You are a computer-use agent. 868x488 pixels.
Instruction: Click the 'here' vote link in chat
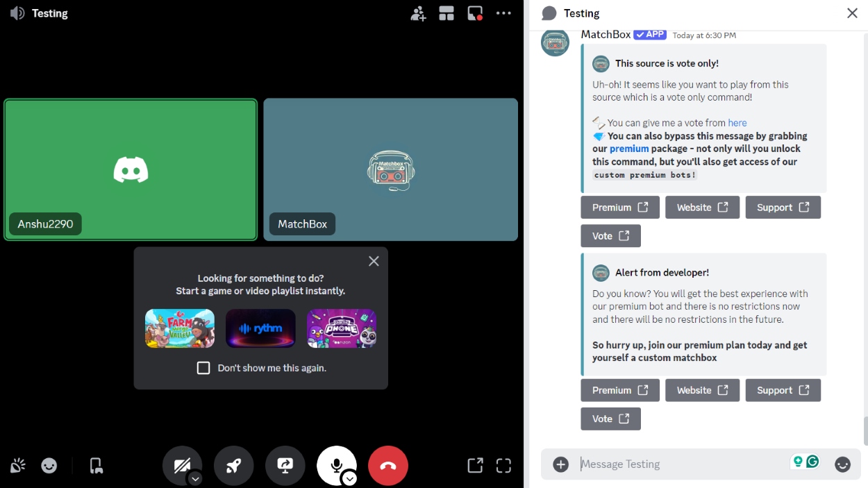click(737, 123)
